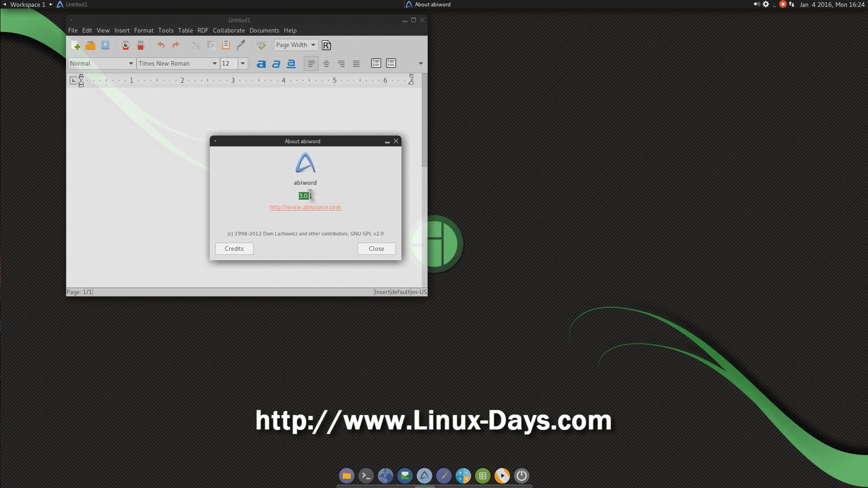Open the RDF menu
This screenshot has height=488, width=868.
point(203,30)
